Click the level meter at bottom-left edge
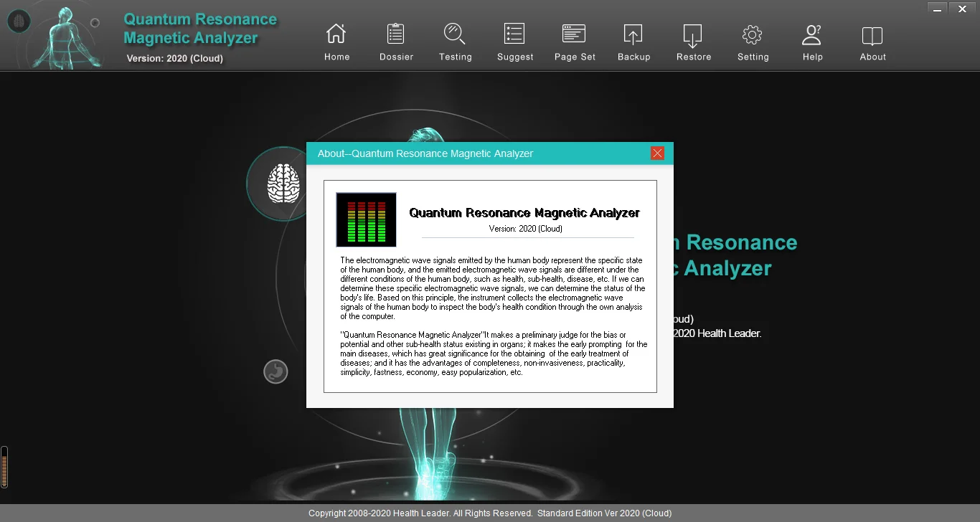Image resolution: width=980 pixels, height=522 pixels. [4, 468]
